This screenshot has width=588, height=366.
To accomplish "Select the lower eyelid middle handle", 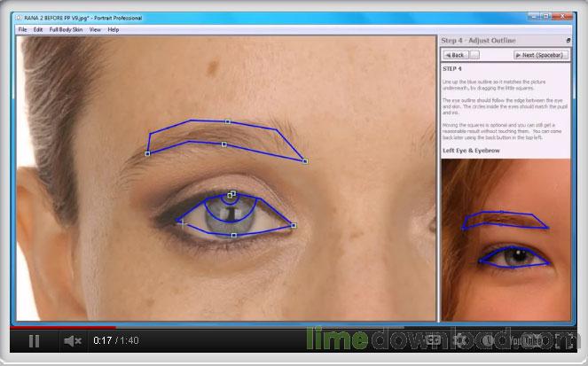I will coord(234,235).
